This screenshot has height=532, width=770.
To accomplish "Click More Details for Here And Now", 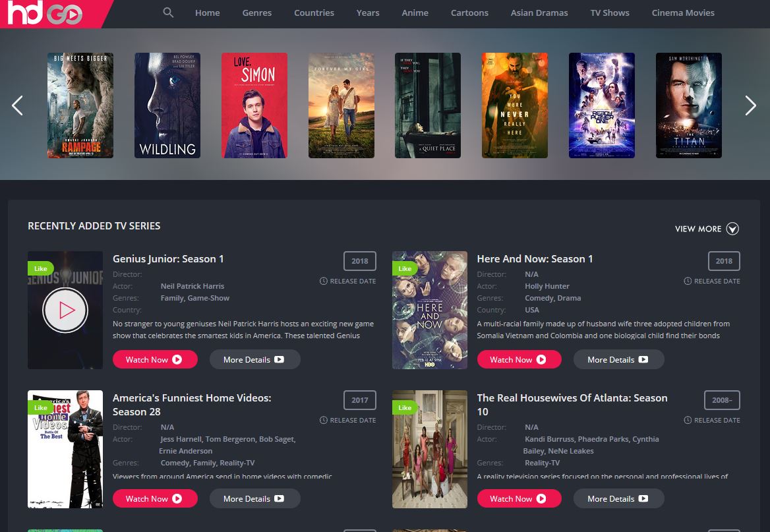I will pos(619,359).
